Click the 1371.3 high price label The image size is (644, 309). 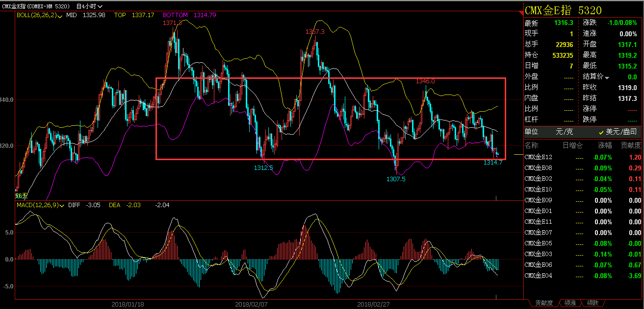coord(172,23)
